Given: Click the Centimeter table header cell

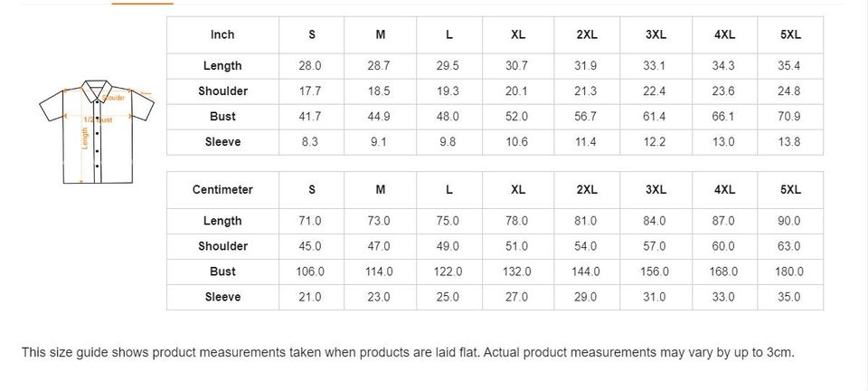Looking at the screenshot, I should click(222, 189).
